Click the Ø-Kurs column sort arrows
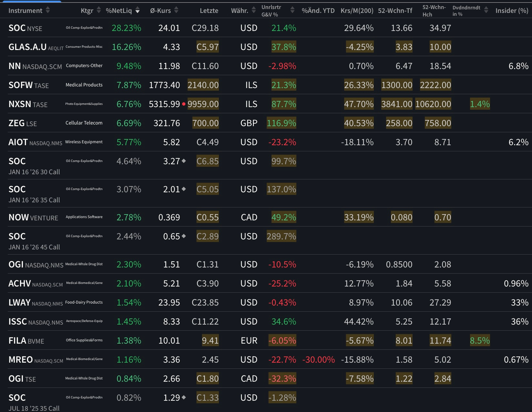The image size is (532, 412). click(176, 10)
